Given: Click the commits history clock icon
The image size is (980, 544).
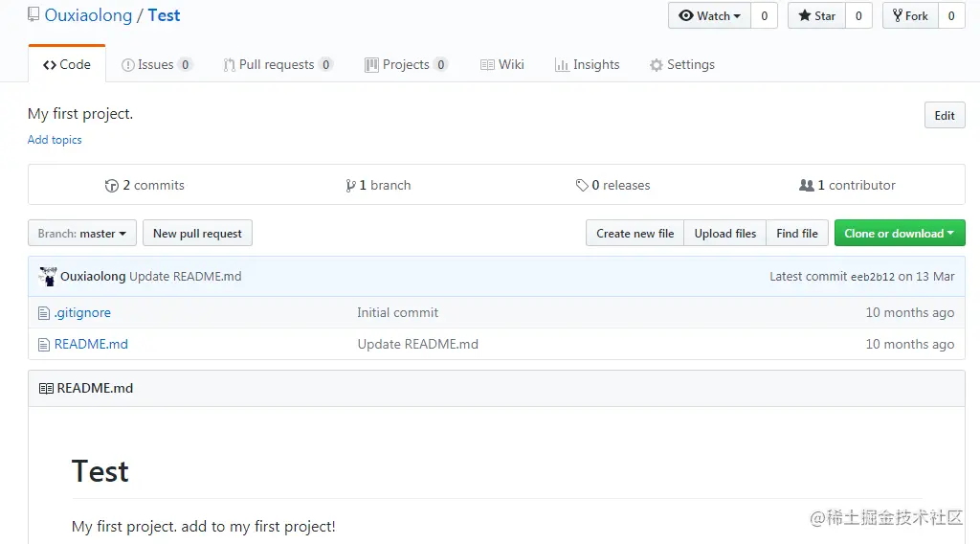Looking at the screenshot, I should [112, 186].
